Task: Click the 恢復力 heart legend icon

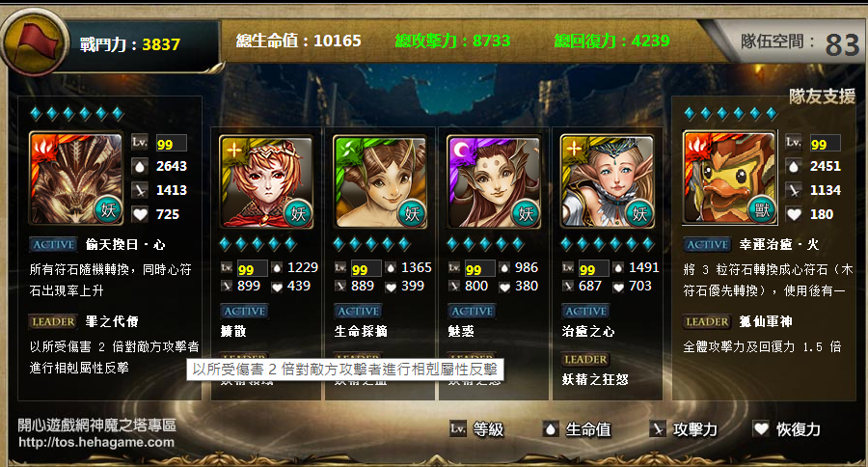Action: coord(762,428)
